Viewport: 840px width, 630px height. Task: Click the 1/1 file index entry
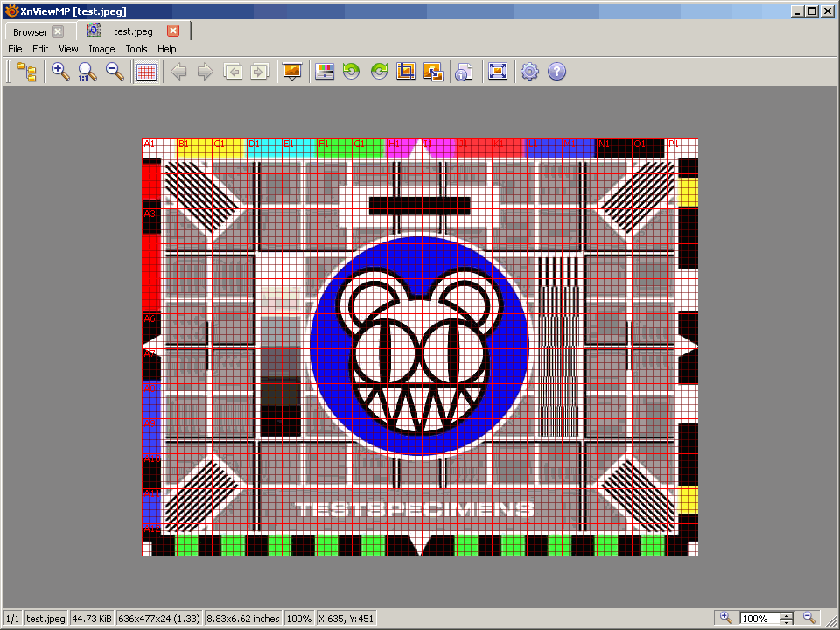point(12,619)
